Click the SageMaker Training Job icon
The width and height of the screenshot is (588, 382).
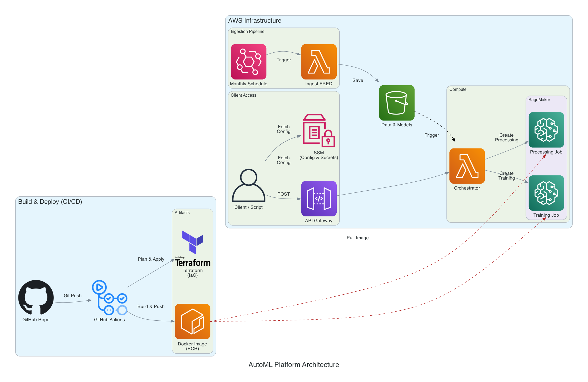(x=546, y=193)
